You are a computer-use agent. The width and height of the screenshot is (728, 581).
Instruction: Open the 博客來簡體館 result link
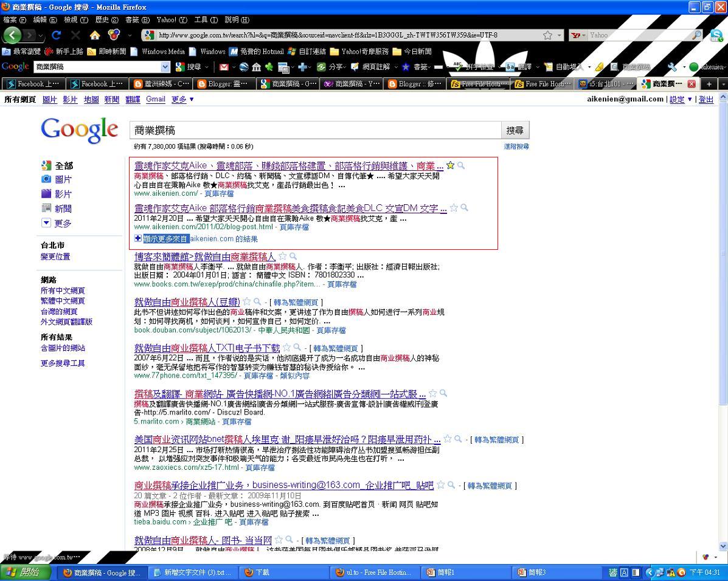point(205,256)
